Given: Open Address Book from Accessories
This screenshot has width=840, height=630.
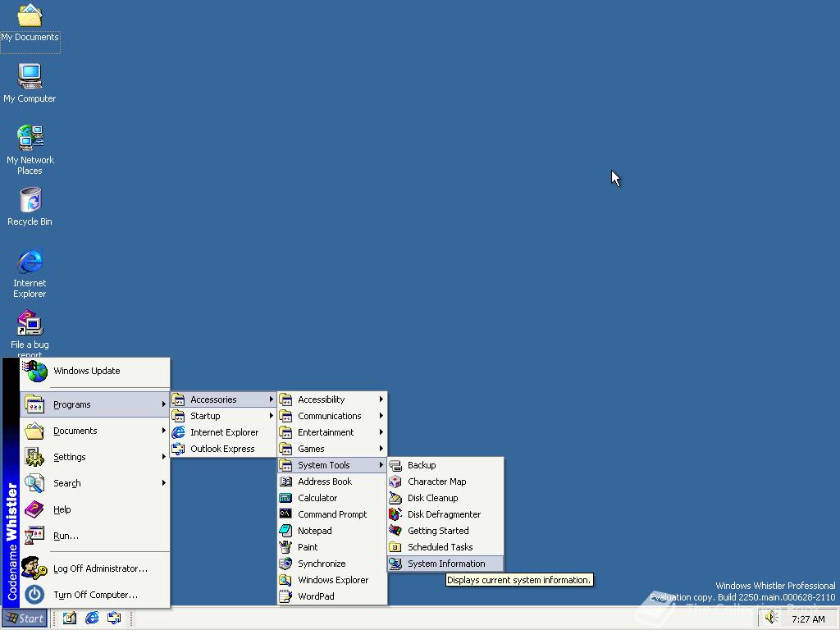Looking at the screenshot, I should [x=332, y=482].
